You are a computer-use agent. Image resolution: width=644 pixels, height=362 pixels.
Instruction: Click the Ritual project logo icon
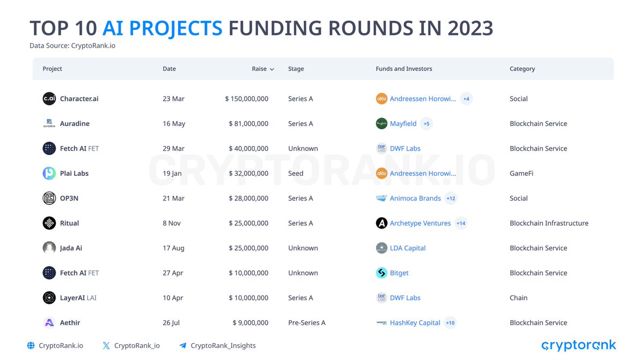pos(49,223)
